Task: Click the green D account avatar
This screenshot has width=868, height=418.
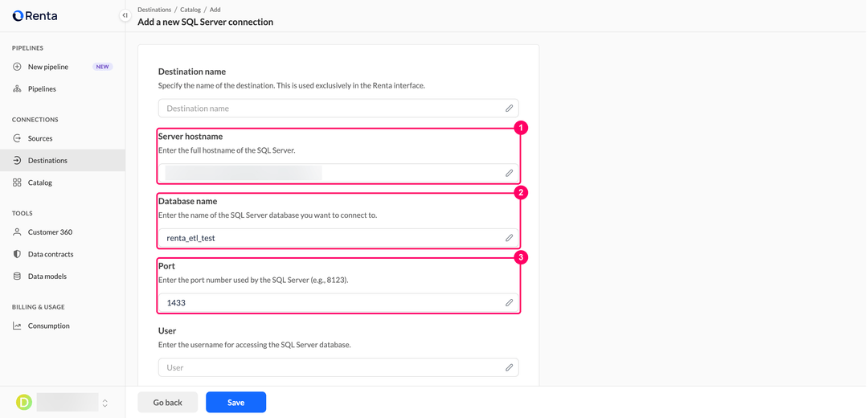Action: point(24,403)
